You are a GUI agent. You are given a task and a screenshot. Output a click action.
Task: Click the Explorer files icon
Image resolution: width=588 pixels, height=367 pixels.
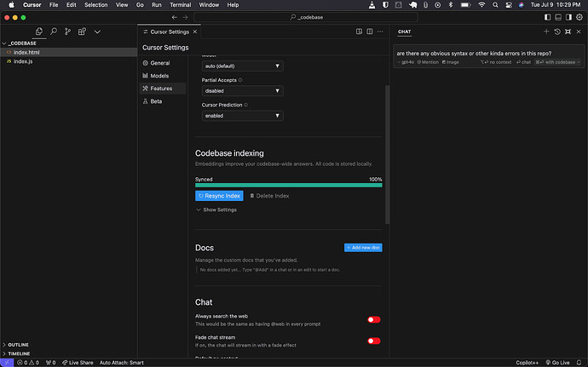39,32
